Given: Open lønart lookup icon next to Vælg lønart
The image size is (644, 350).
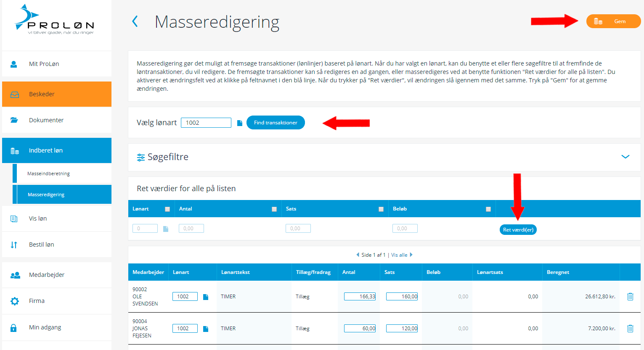Looking at the screenshot, I should coord(240,123).
